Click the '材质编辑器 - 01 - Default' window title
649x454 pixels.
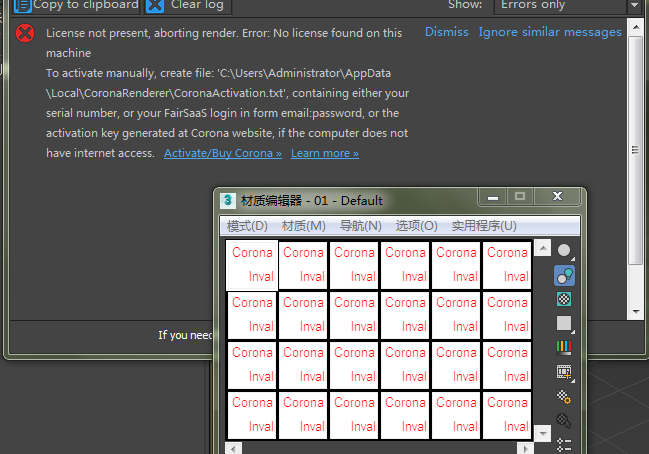(x=312, y=201)
